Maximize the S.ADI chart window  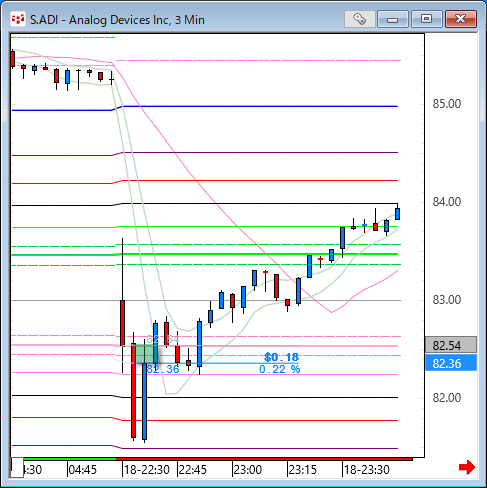pos(426,19)
